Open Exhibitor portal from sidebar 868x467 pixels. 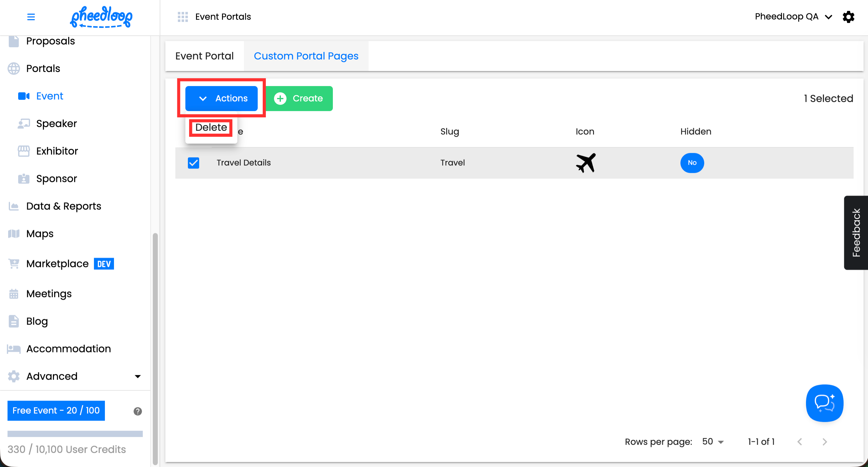57,151
